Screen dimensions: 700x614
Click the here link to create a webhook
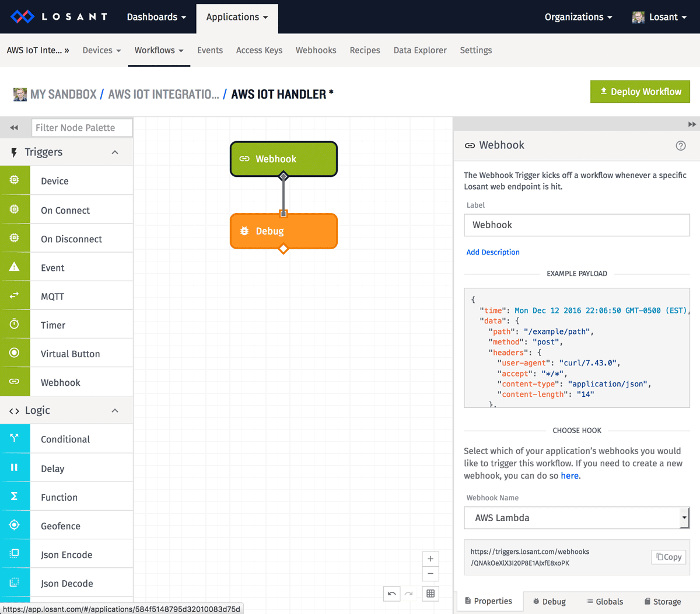569,475
